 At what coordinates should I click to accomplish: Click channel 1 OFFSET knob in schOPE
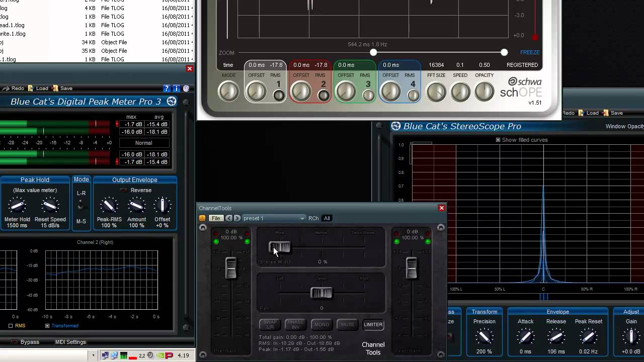pyautogui.click(x=256, y=92)
